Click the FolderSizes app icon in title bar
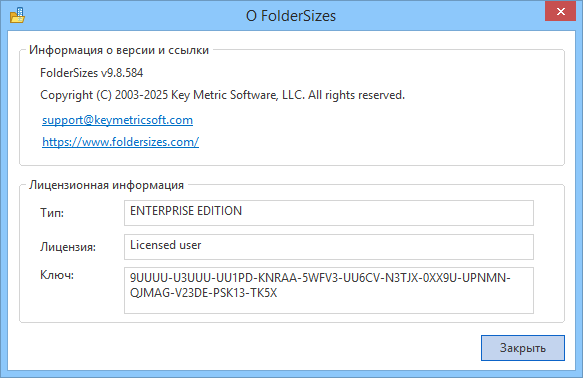The height and width of the screenshot is (378, 583). [x=17, y=15]
